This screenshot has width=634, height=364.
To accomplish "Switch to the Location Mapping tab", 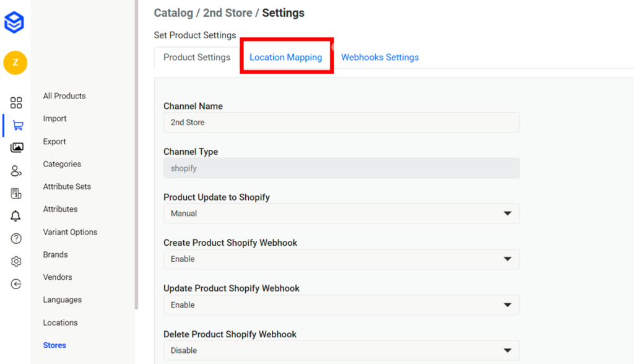I will (285, 58).
